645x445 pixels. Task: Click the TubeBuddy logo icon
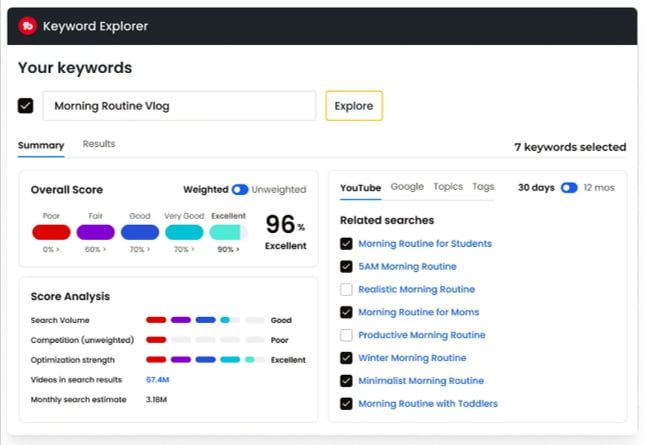pyautogui.click(x=28, y=26)
